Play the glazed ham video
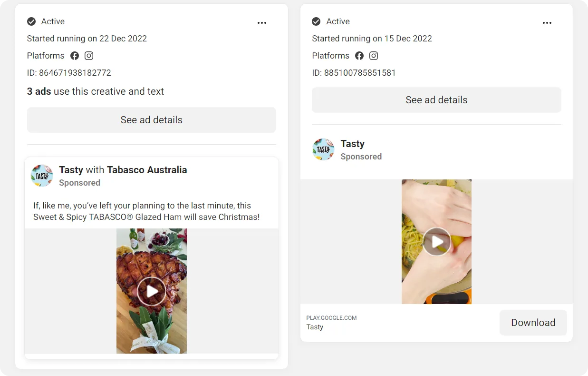The height and width of the screenshot is (376, 588). [x=152, y=291]
